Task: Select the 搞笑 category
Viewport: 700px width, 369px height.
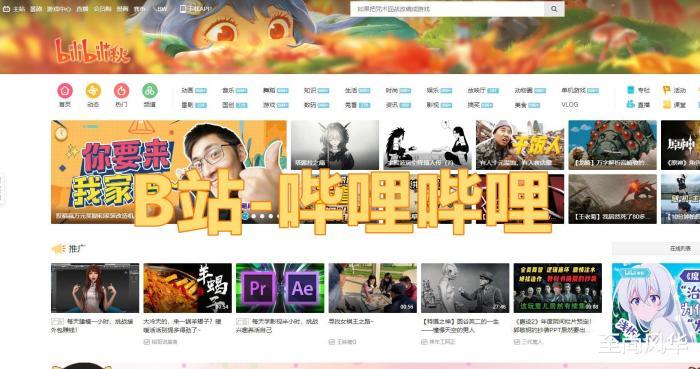Action: (x=474, y=105)
